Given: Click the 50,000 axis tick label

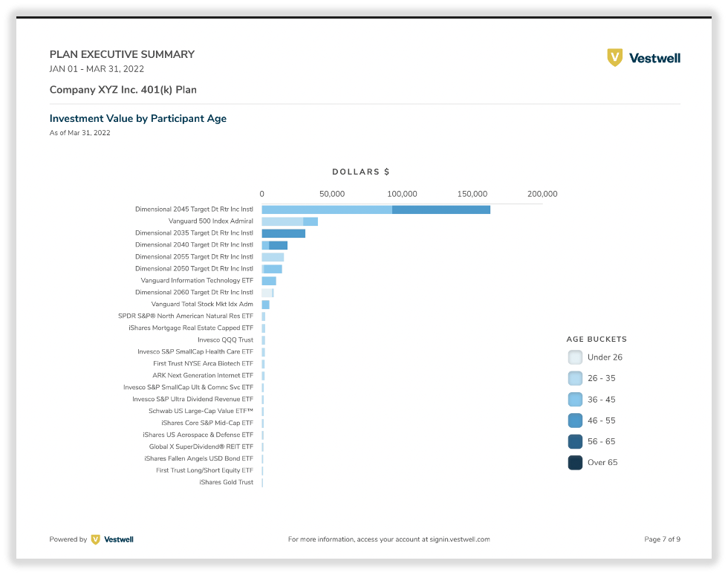Looking at the screenshot, I should [332, 194].
